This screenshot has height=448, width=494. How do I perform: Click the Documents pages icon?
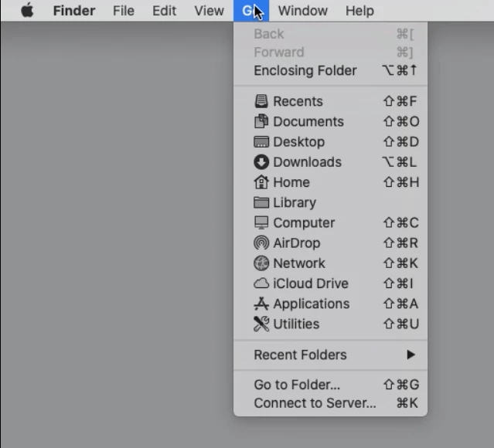click(x=261, y=121)
